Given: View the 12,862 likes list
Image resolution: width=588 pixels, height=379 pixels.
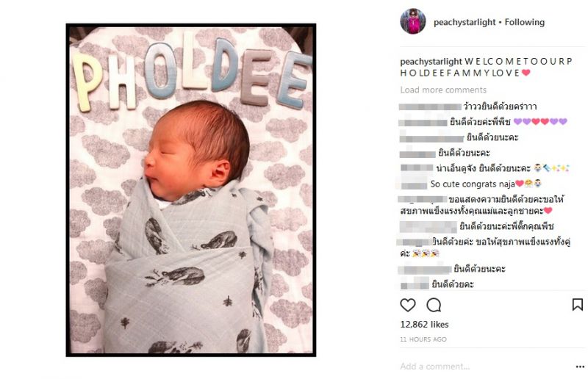Looking at the screenshot, I should coord(424,325).
